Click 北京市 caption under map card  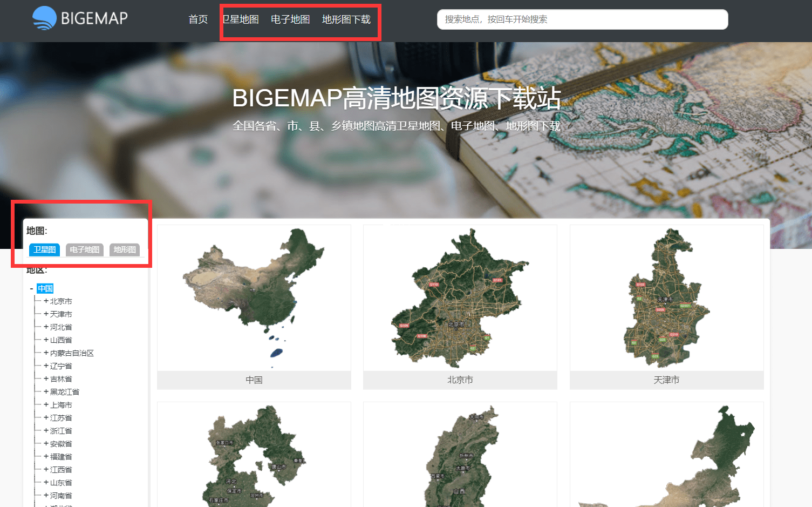tap(460, 380)
